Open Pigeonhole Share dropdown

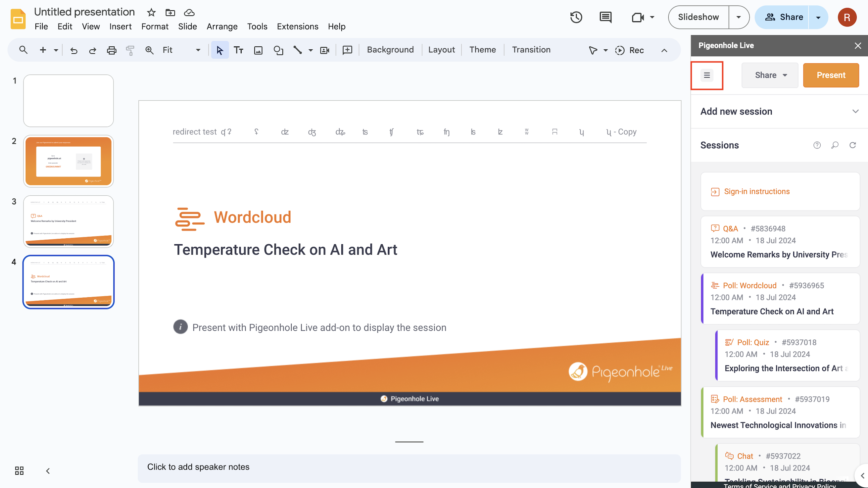(x=770, y=75)
